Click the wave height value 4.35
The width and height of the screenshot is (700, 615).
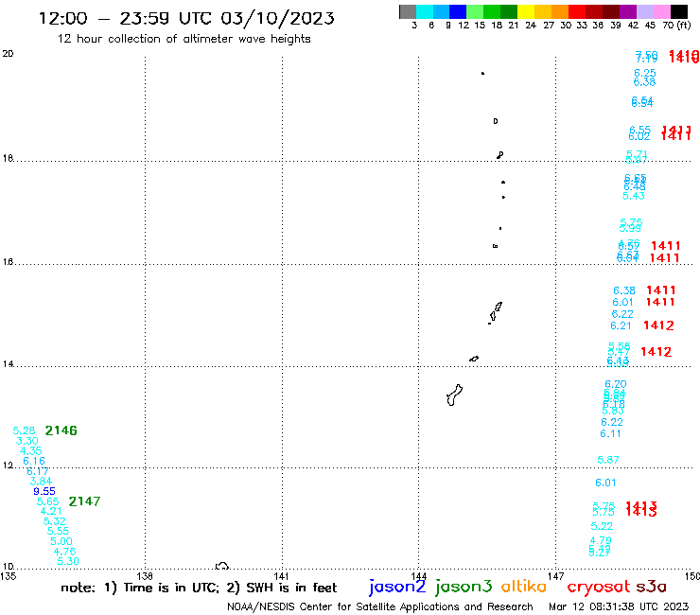pyautogui.click(x=31, y=451)
